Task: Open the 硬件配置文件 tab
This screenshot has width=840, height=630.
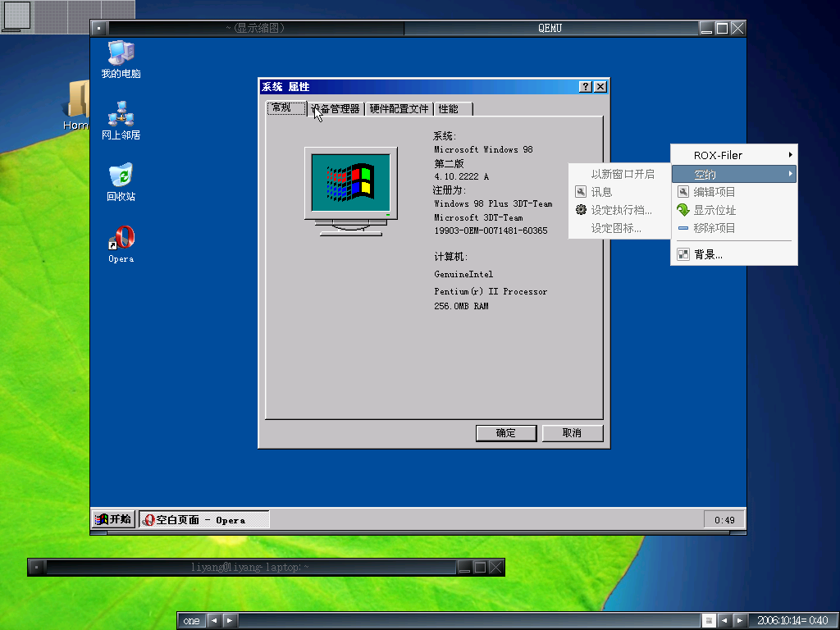Action: tap(399, 109)
